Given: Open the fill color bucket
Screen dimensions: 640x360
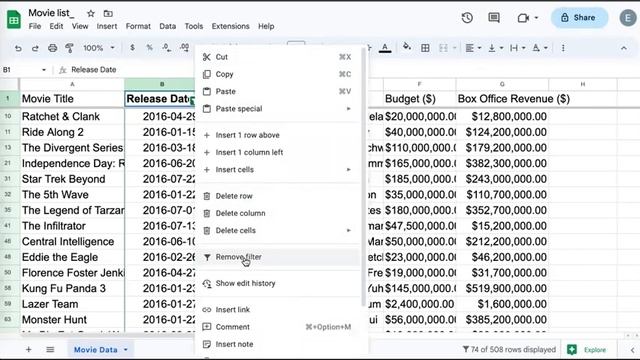Looking at the screenshot, I should [x=407, y=47].
